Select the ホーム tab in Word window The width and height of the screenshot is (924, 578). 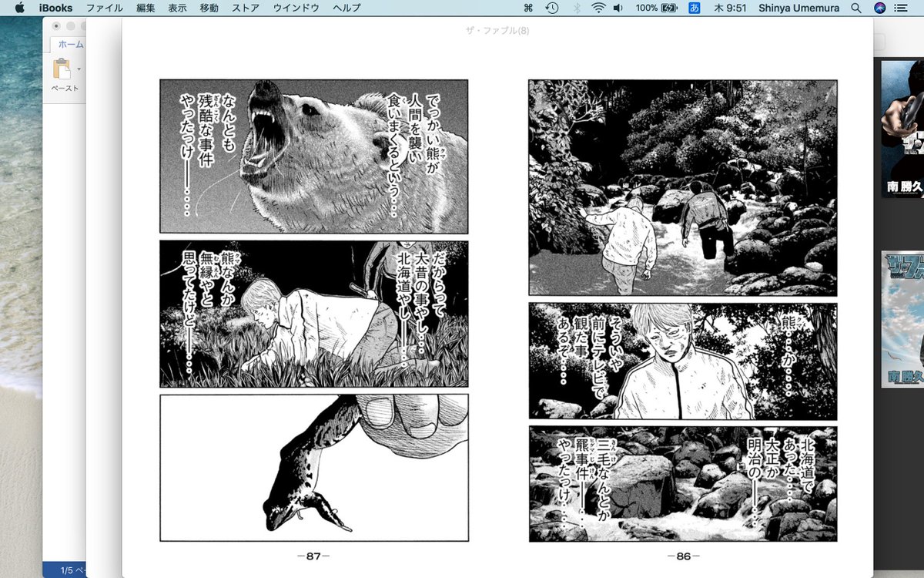70,45
